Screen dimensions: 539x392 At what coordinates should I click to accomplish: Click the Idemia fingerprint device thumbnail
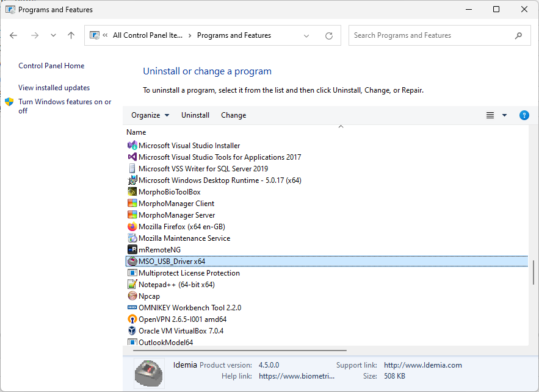pos(148,373)
